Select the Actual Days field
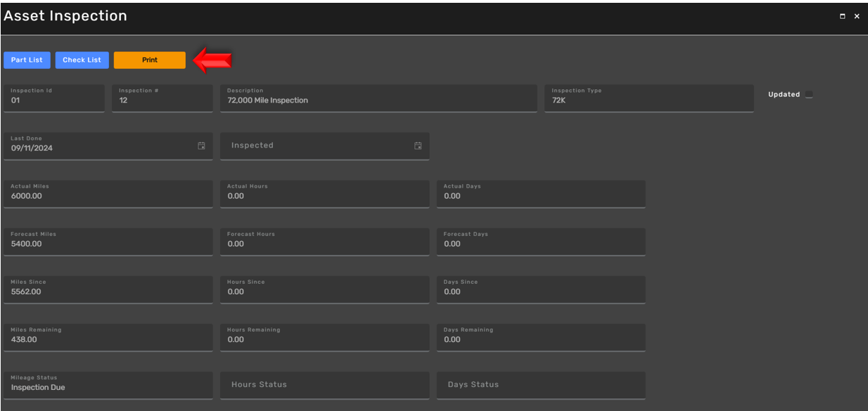This screenshot has height=411, width=868. (x=541, y=194)
